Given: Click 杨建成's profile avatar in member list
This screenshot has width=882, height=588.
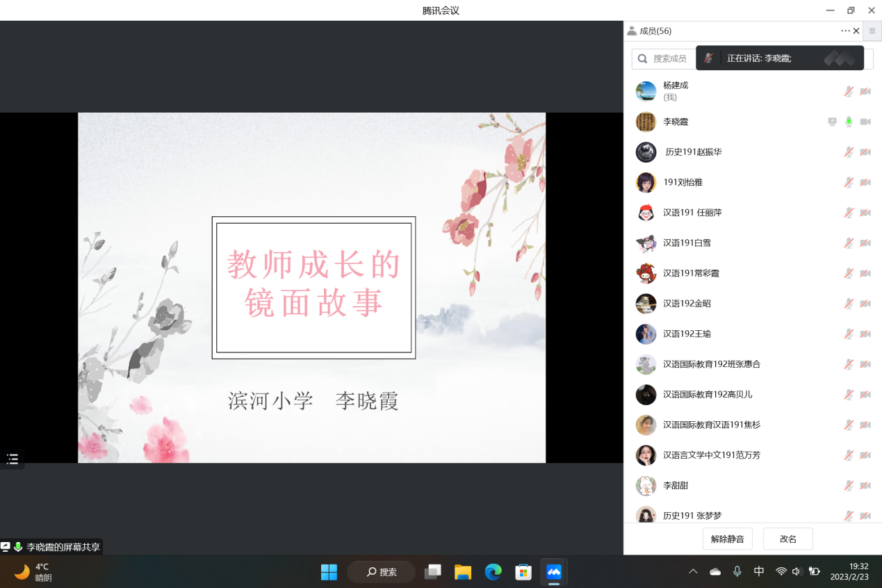Looking at the screenshot, I should coord(646,91).
